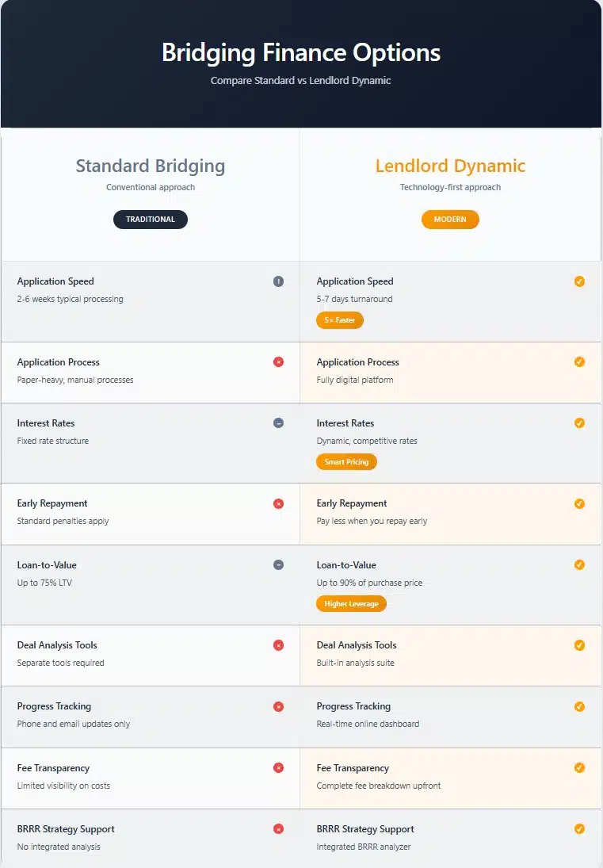Click the Fully digital platform text
Screen dimensions: 603x868
[355, 380]
